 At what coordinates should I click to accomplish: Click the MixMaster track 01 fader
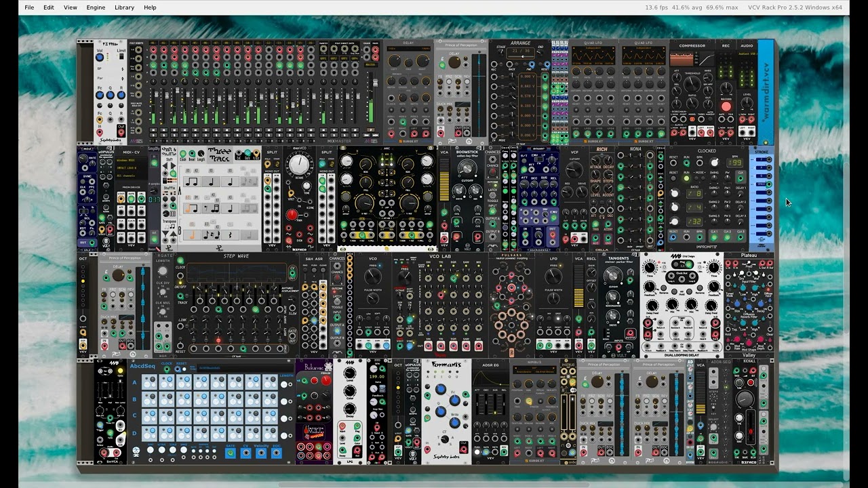pos(156,94)
